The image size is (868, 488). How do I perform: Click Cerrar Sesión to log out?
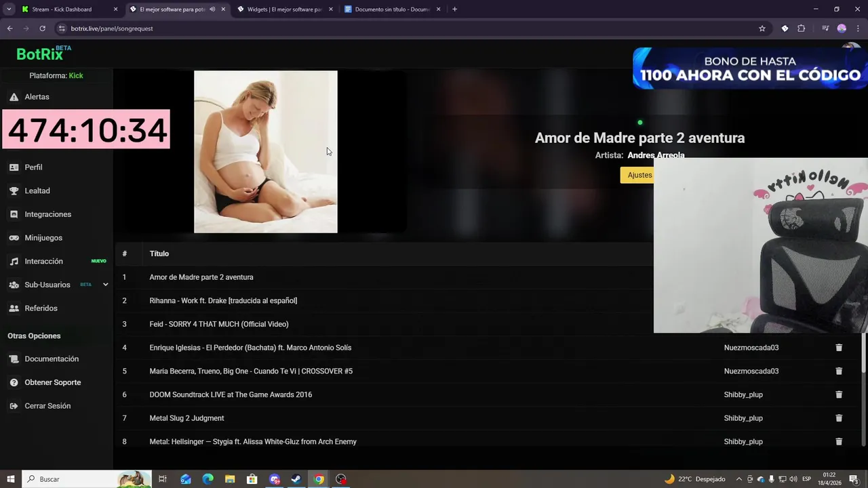point(47,406)
